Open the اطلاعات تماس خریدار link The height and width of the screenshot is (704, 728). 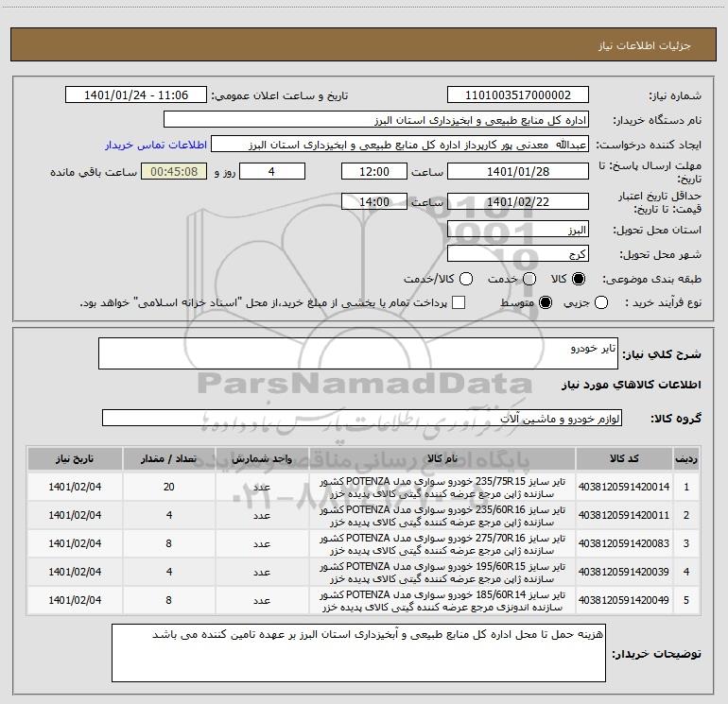156,145
